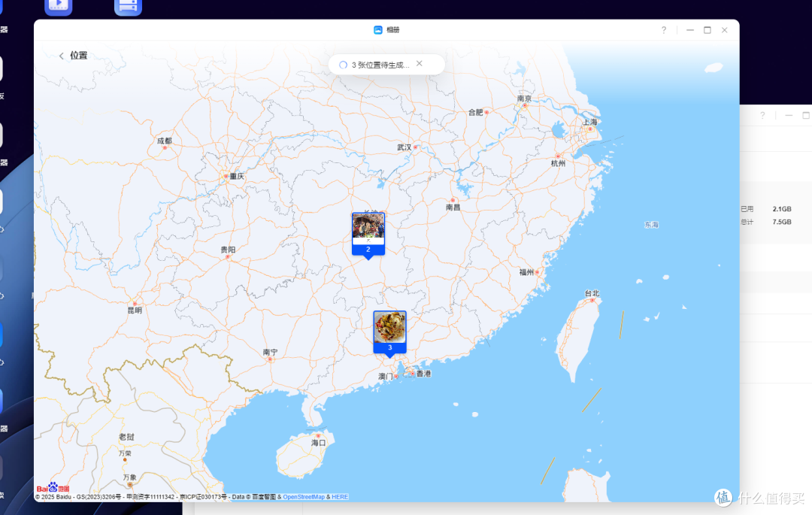The image size is (812, 515).
Task: Open the photo cluster with 3 photos
Action: pyautogui.click(x=389, y=329)
